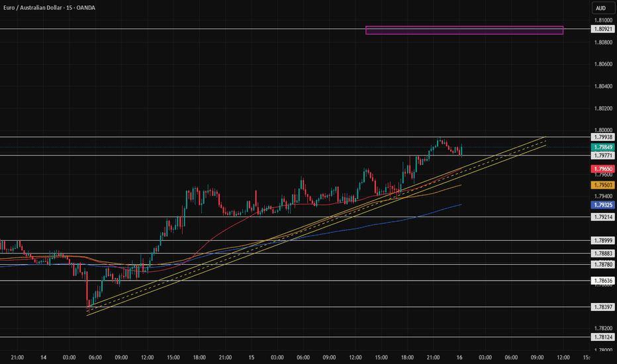Viewport: 617px width, 364px height.
Task: Click the green current price label 1.79849
Action: click(x=603, y=147)
